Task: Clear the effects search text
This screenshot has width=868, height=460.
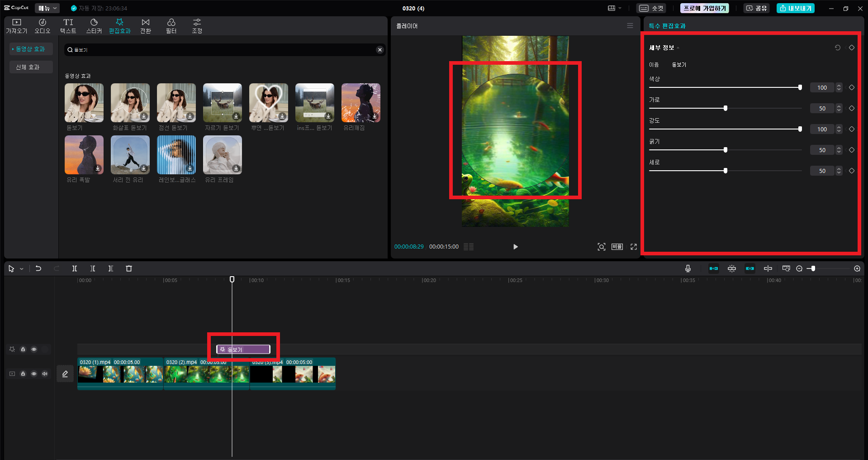Action: point(380,50)
